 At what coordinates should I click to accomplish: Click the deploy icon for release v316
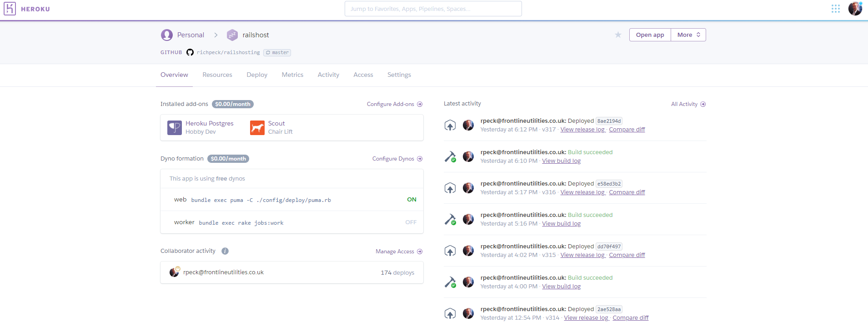[x=450, y=188]
